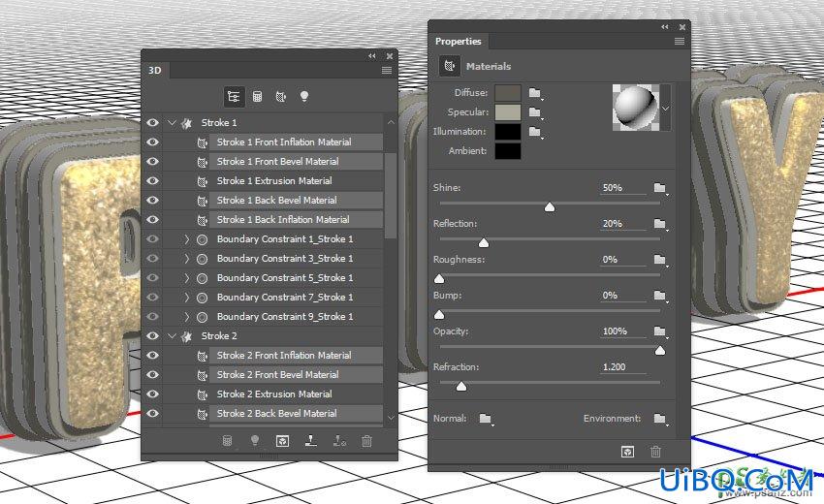This screenshot has width=824, height=504.
Task: Toggle visibility of Stroke 1 Back Bevel Material
Action: coord(152,201)
